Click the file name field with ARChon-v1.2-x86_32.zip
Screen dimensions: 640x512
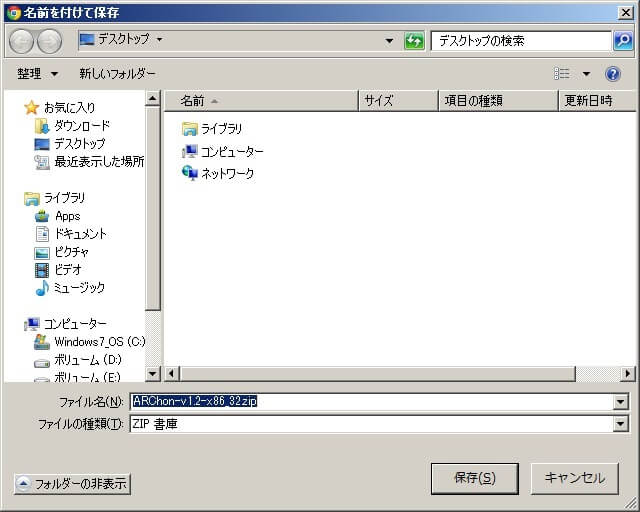pyautogui.click(x=371, y=402)
